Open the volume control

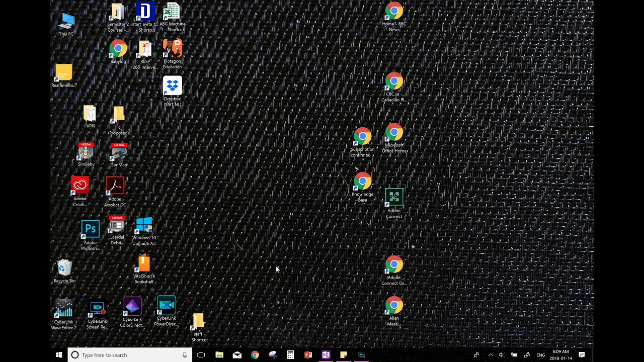[501, 355]
